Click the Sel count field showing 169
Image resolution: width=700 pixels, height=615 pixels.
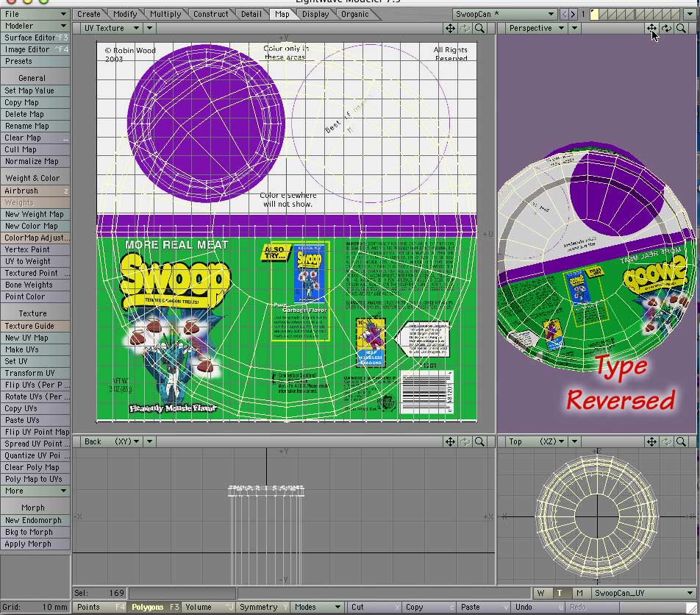pyautogui.click(x=99, y=593)
